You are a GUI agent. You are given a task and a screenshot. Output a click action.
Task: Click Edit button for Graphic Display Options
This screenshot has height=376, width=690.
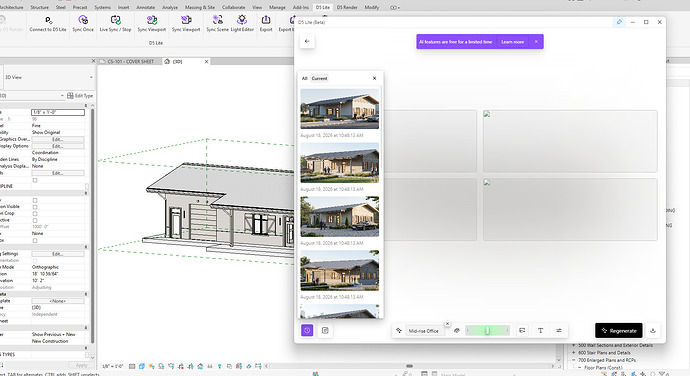(x=58, y=146)
